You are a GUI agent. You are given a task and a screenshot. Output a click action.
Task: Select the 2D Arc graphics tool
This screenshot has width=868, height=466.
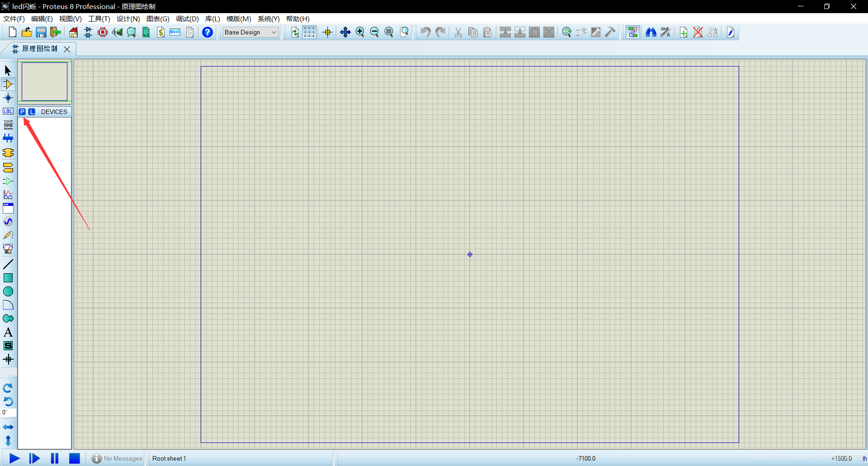pos(8,305)
